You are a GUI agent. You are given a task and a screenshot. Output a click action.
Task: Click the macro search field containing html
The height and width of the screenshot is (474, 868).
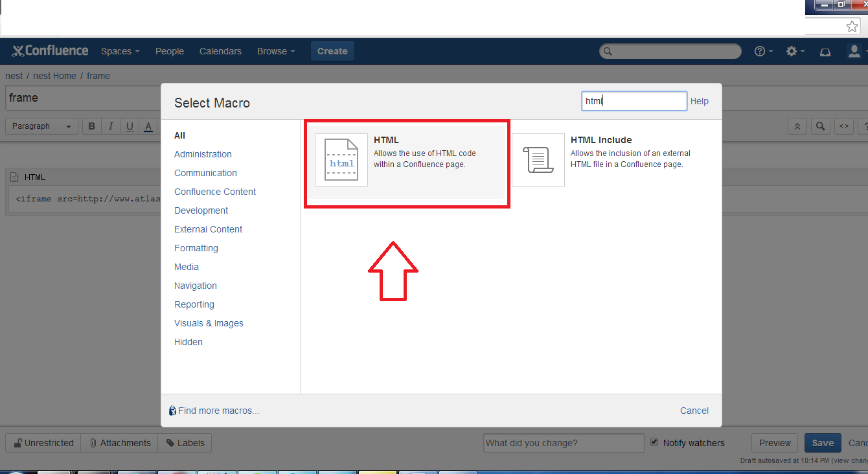pos(634,101)
